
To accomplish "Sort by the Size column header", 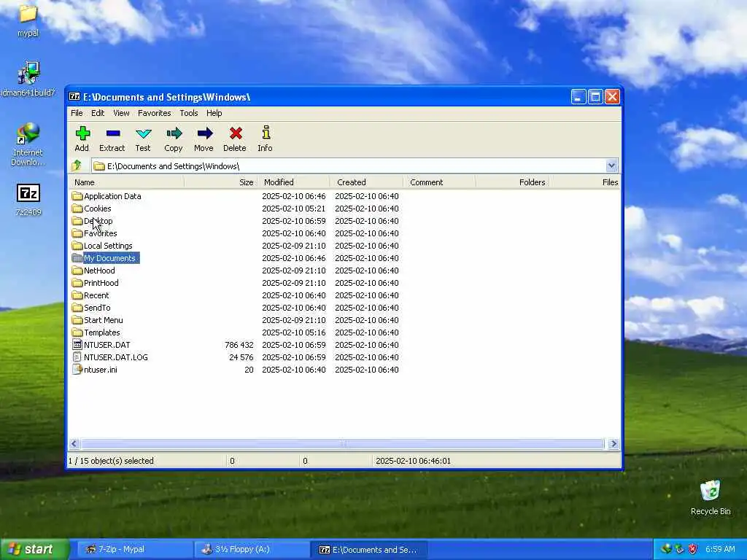I will pyautogui.click(x=220, y=182).
